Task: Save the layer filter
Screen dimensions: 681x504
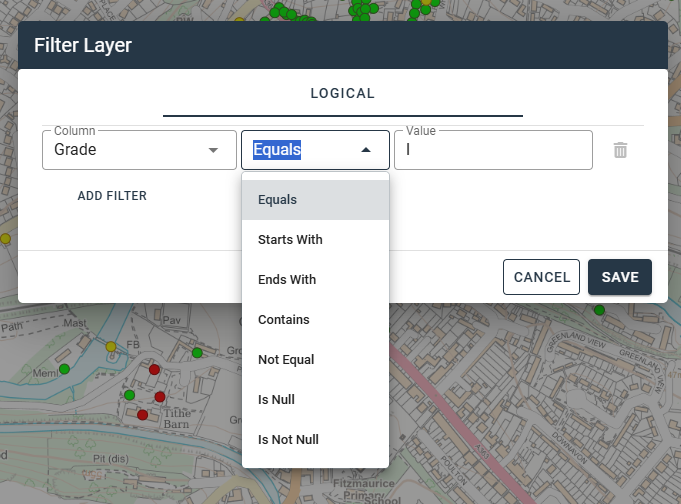Action: pos(619,277)
